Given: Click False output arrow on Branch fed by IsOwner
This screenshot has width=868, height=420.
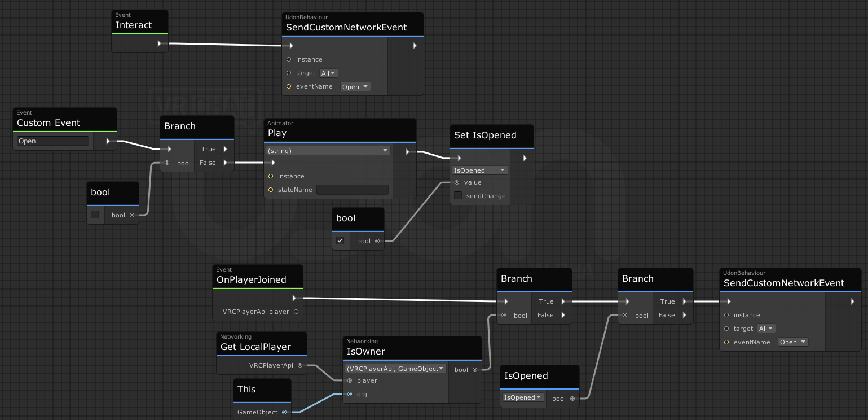Looking at the screenshot, I should 563,315.
